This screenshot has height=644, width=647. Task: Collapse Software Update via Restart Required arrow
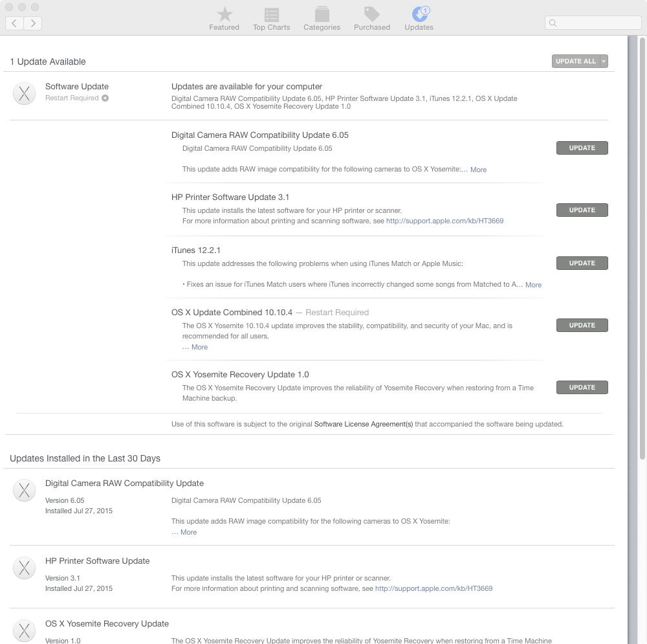pyautogui.click(x=105, y=98)
